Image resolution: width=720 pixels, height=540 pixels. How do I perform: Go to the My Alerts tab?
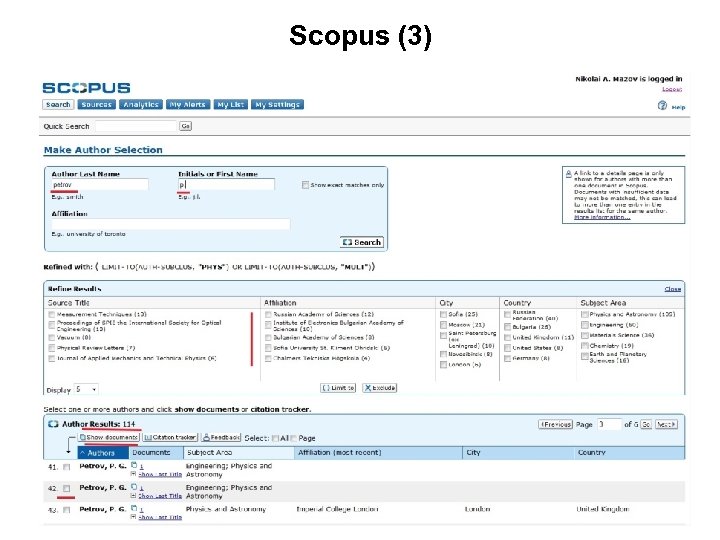click(187, 105)
